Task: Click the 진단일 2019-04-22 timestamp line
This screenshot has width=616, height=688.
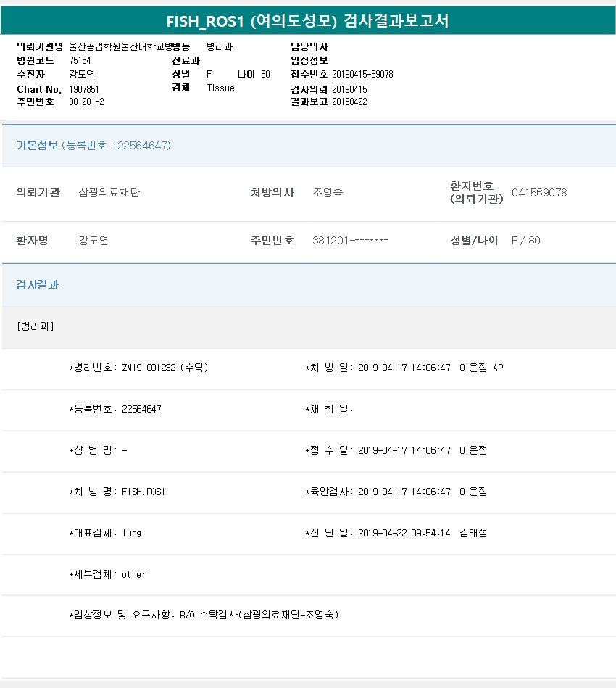Action: 396,533
